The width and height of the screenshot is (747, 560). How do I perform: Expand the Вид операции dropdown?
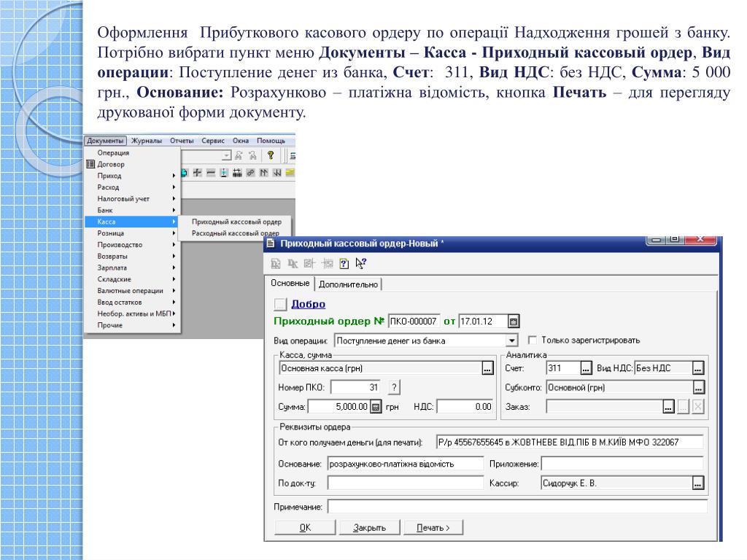pyautogui.click(x=511, y=341)
